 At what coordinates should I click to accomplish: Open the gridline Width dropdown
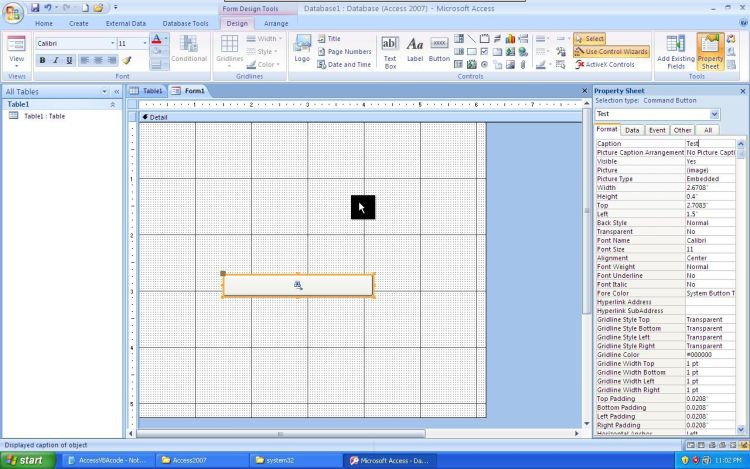pyautogui.click(x=265, y=39)
